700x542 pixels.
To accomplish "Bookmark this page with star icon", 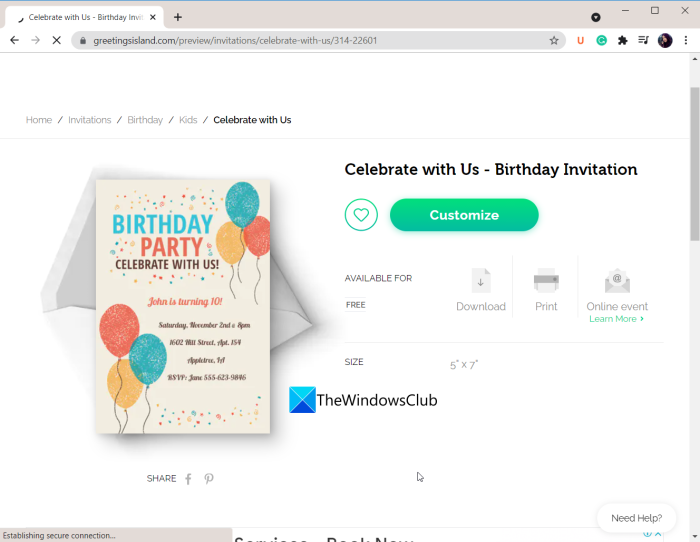I will (554, 41).
